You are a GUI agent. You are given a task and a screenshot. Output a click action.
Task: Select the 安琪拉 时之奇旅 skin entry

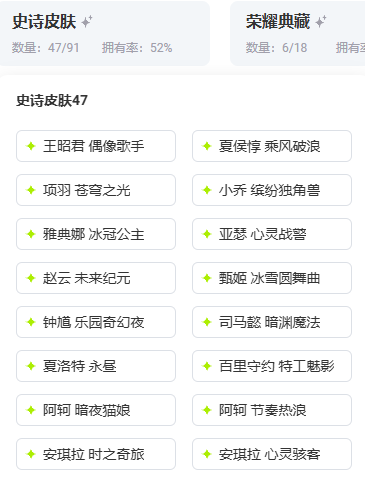[x=96, y=454]
